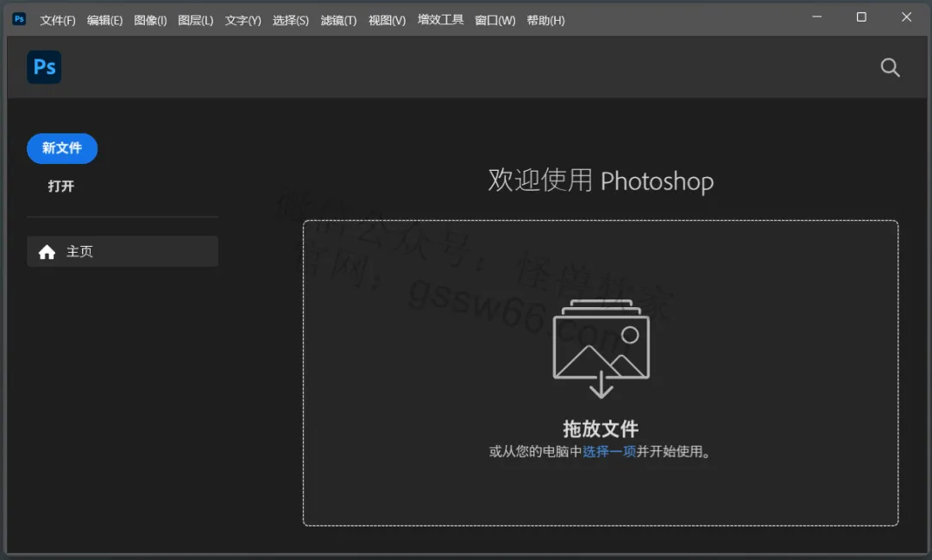Screen dimensions: 932x560
Task: Click the 选择一项 link
Action: point(609,452)
